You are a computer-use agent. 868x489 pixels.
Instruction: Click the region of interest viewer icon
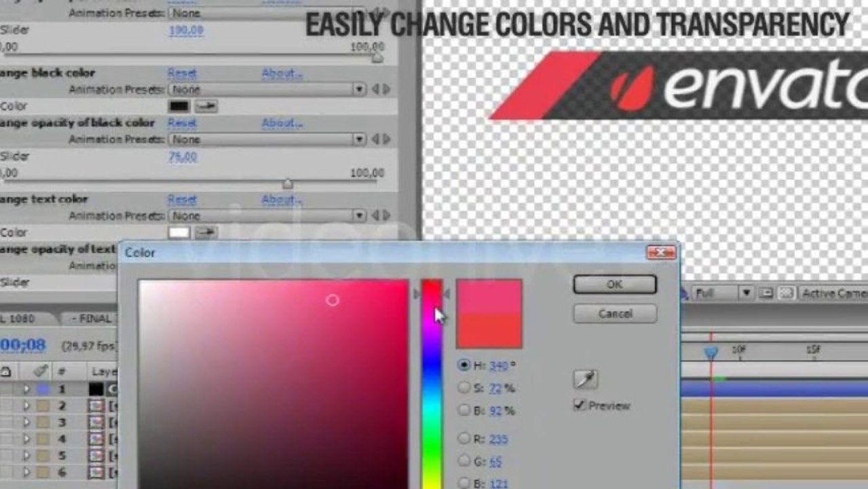766,293
